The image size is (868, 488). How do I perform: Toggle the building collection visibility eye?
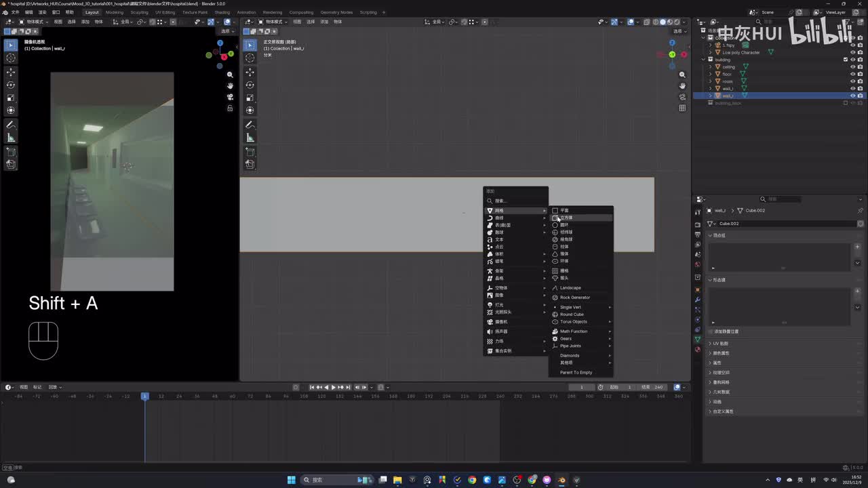tap(852, 60)
